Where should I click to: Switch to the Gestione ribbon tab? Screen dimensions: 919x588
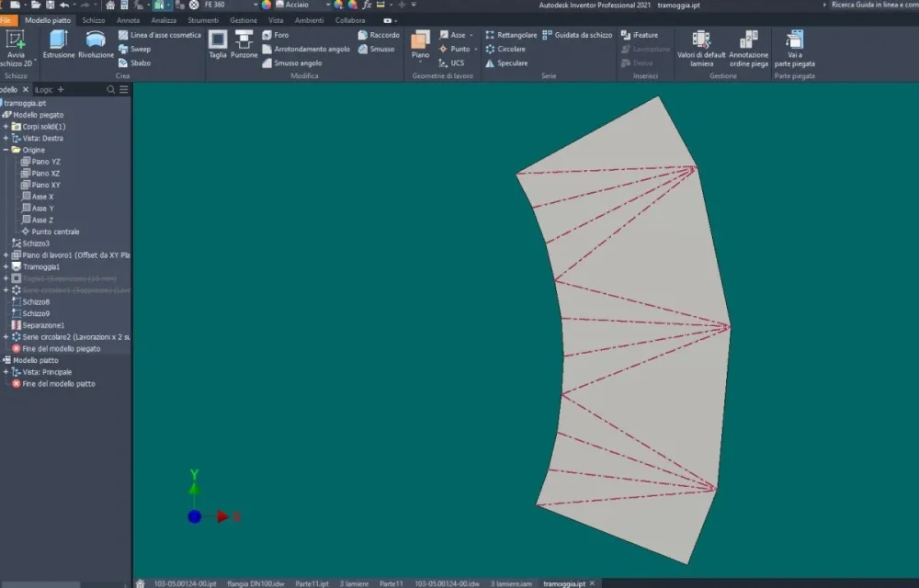click(244, 20)
